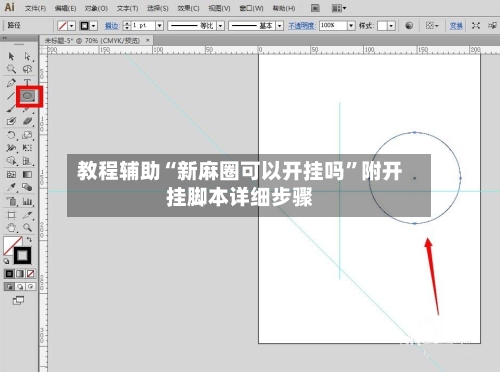Expand the variable width profile dropdown

coord(221,26)
